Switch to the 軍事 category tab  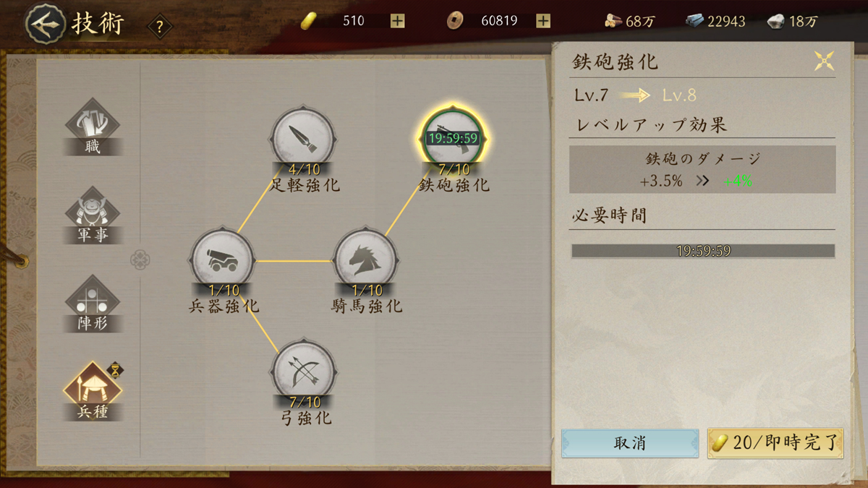pyautogui.click(x=93, y=216)
